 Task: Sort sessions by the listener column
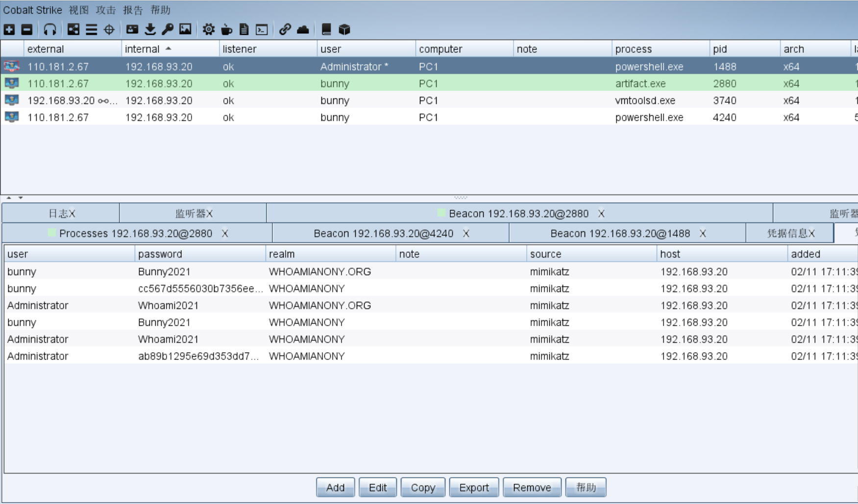(x=268, y=49)
